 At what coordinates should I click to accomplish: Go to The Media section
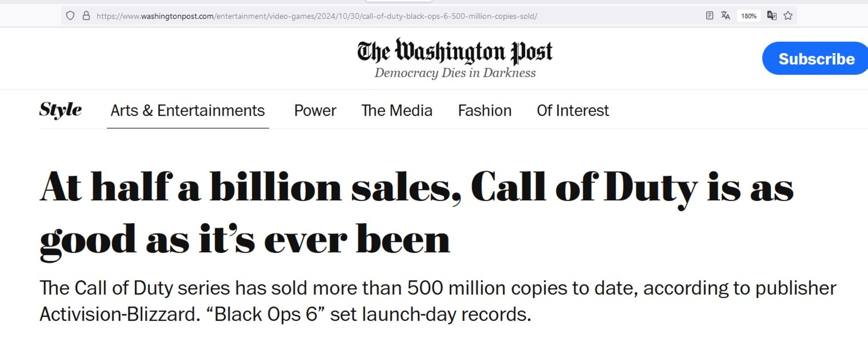[x=396, y=111]
